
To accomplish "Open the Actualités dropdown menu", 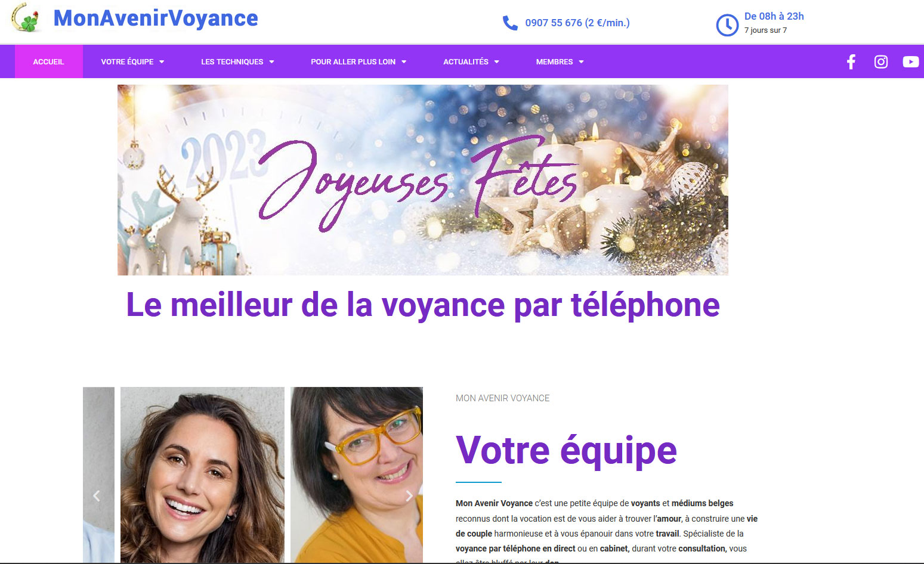I will tap(471, 61).
